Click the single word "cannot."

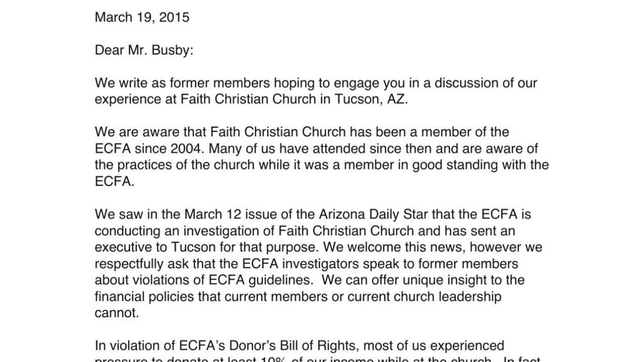click(116, 312)
